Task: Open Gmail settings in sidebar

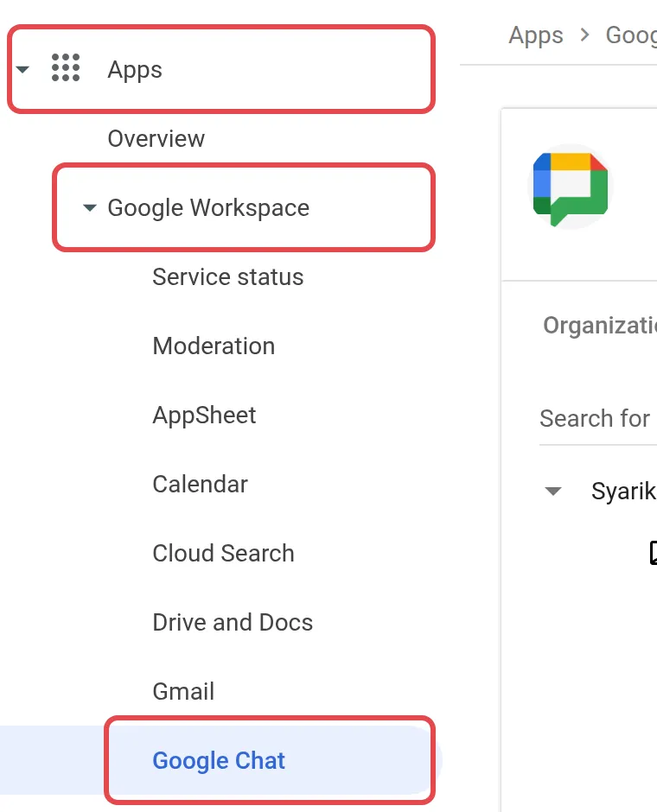Action: click(183, 691)
